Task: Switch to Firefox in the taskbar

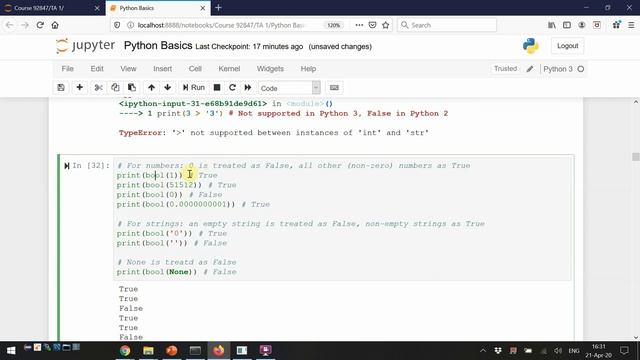Action: (x=219, y=350)
